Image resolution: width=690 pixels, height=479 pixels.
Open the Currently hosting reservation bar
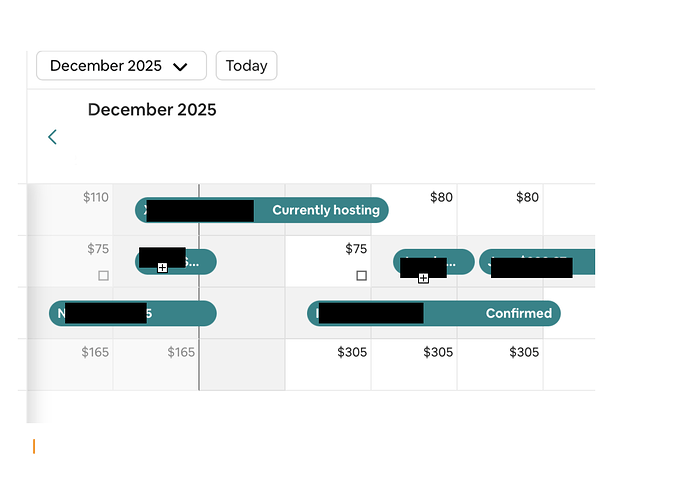(x=325, y=211)
